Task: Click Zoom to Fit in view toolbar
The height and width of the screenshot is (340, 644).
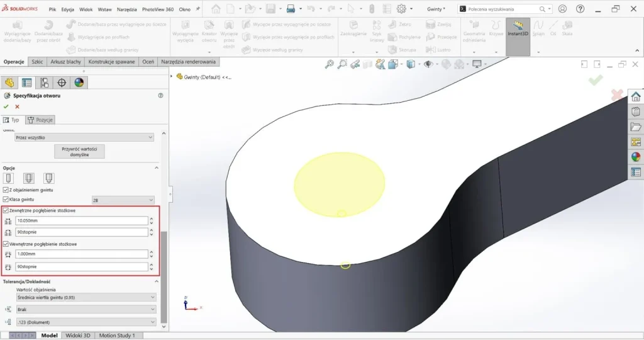Action: click(x=330, y=64)
